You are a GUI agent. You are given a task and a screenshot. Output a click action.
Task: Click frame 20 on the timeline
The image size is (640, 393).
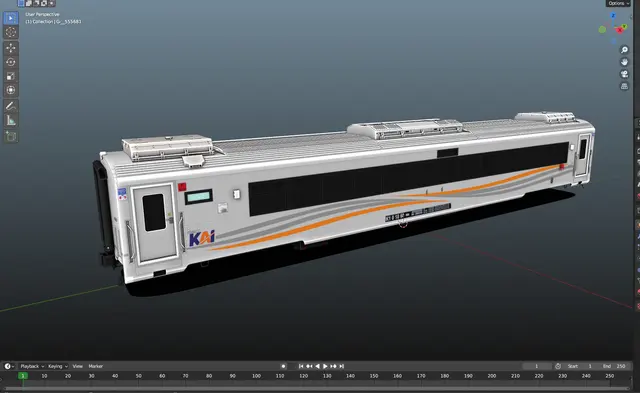point(68,376)
